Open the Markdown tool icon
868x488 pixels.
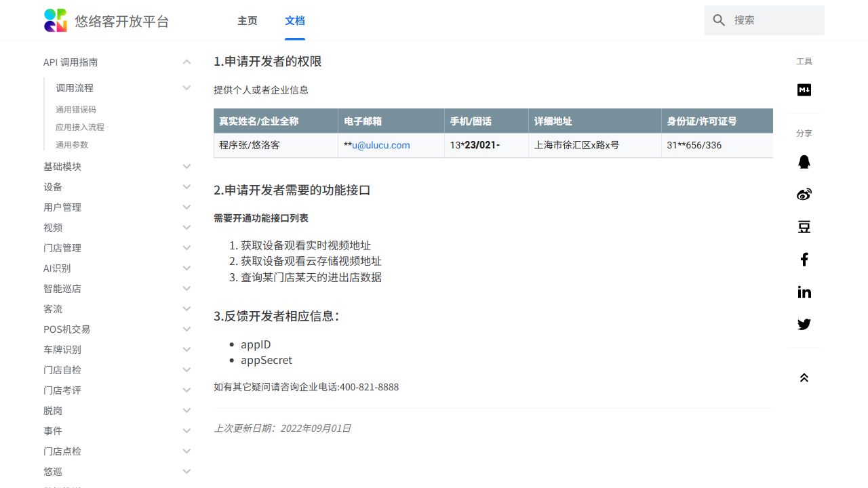[804, 90]
